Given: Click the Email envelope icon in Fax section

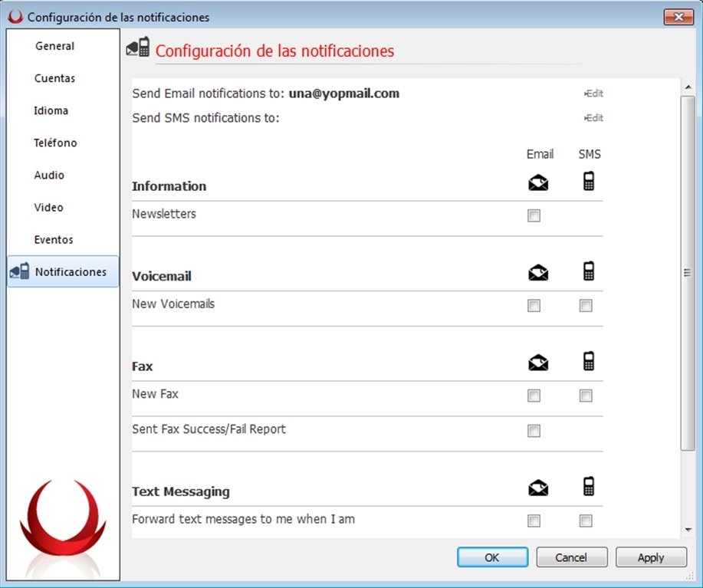Looking at the screenshot, I should pos(538,363).
